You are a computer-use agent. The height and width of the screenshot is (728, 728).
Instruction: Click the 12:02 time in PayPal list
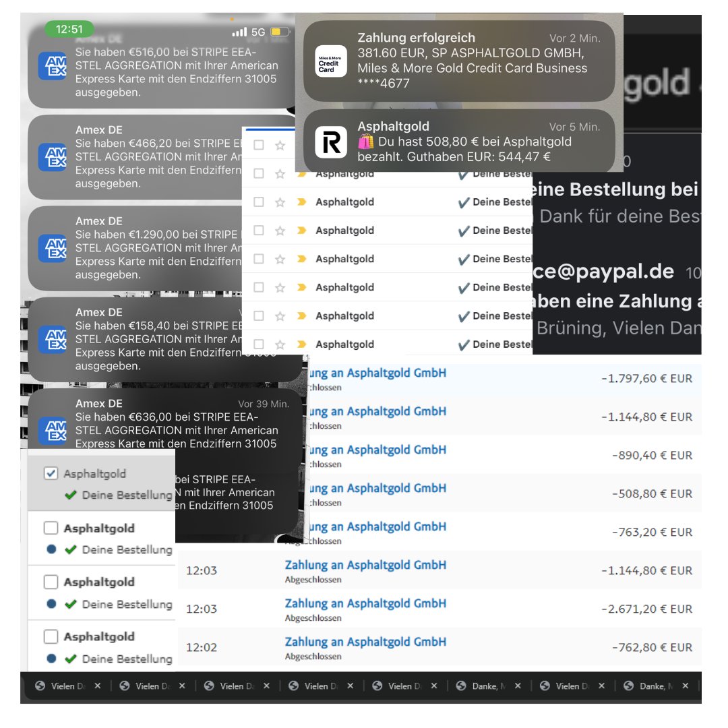tap(202, 647)
